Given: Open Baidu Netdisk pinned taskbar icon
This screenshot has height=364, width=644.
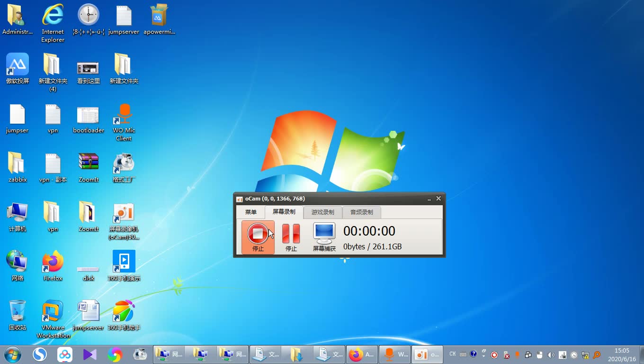Looking at the screenshot, I should pyautogui.click(x=65, y=354).
